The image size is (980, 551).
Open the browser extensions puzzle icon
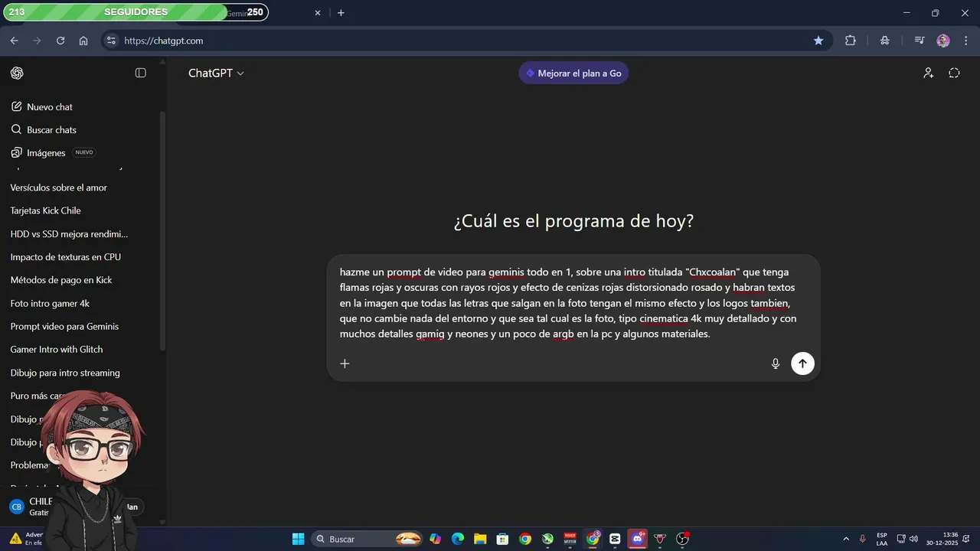point(851,41)
